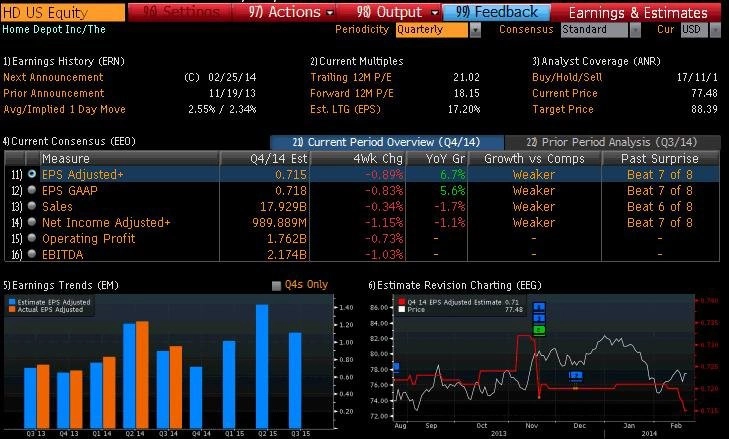This screenshot has width=729, height=439.
Task: Open the Periodicity Quarterly dropdown
Action: tap(438, 30)
